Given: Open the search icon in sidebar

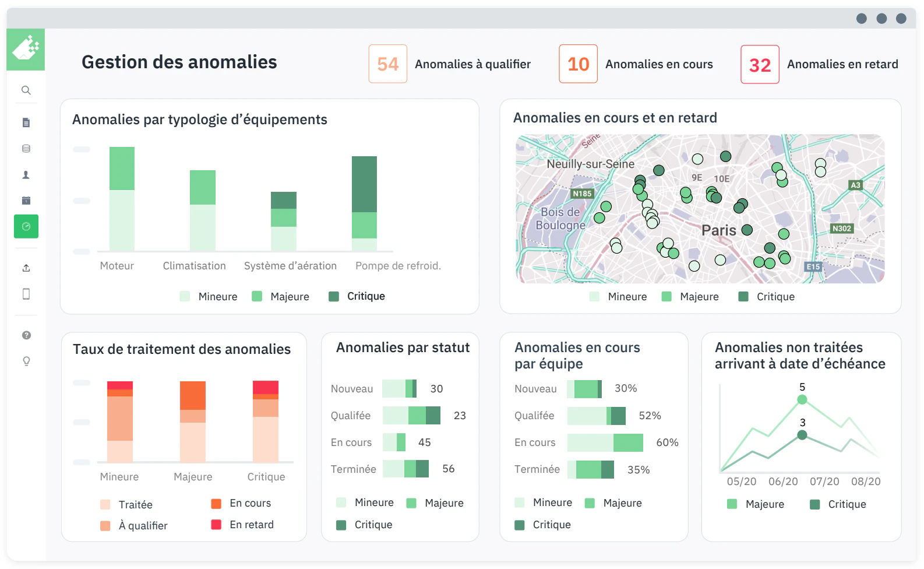Looking at the screenshot, I should [x=26, y=90].
